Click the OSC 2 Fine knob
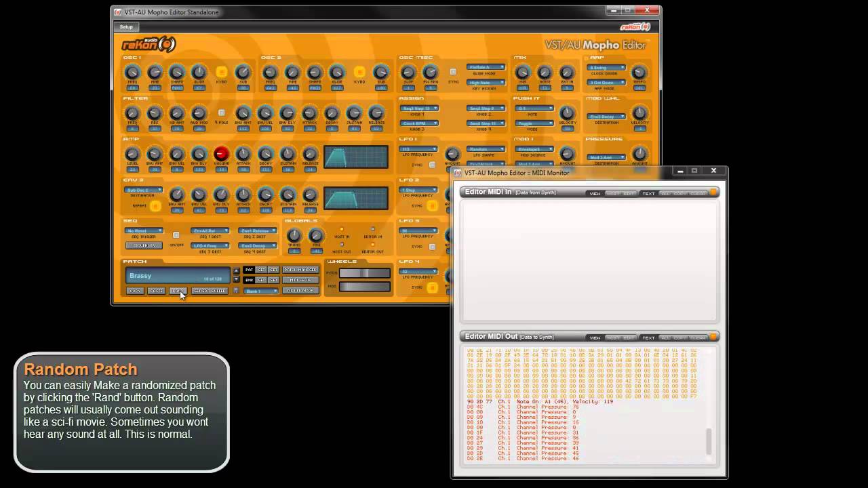868x488 pixels. 292,73
